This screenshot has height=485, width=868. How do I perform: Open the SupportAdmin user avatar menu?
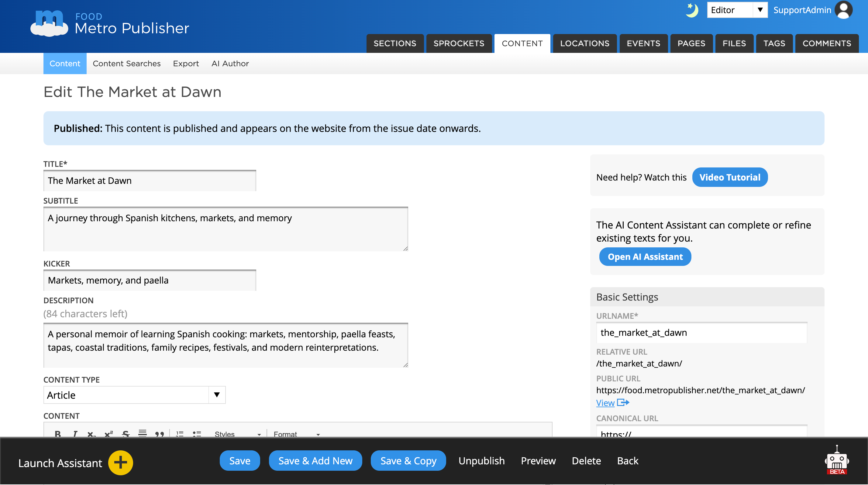click(843, 10)
